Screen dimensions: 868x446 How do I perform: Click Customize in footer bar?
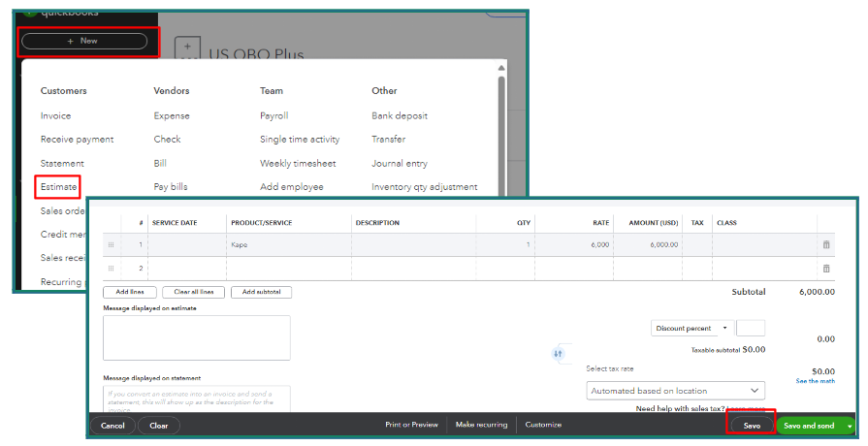click(x=543, y=425)
